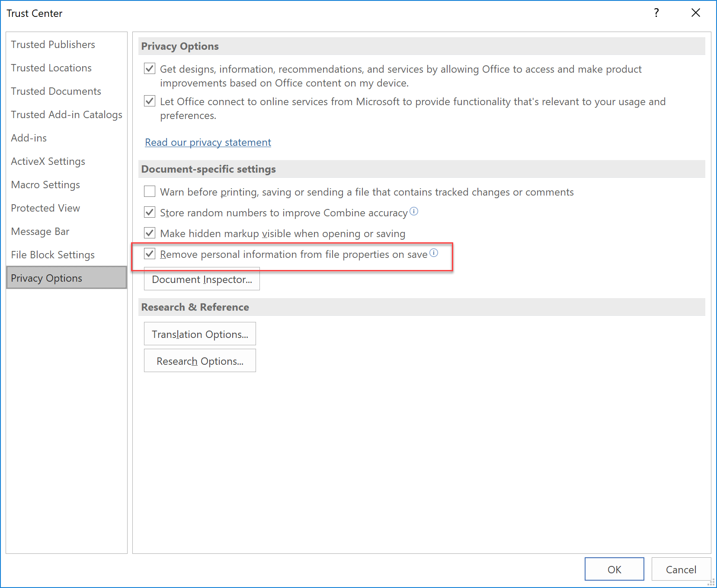
Task: Click the Research Options button
Action: pyautogui.click(x=200, y=361)
